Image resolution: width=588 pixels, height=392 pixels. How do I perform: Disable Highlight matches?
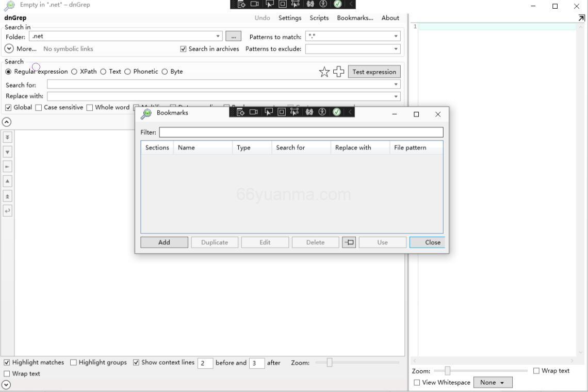[x=7, y=362]
